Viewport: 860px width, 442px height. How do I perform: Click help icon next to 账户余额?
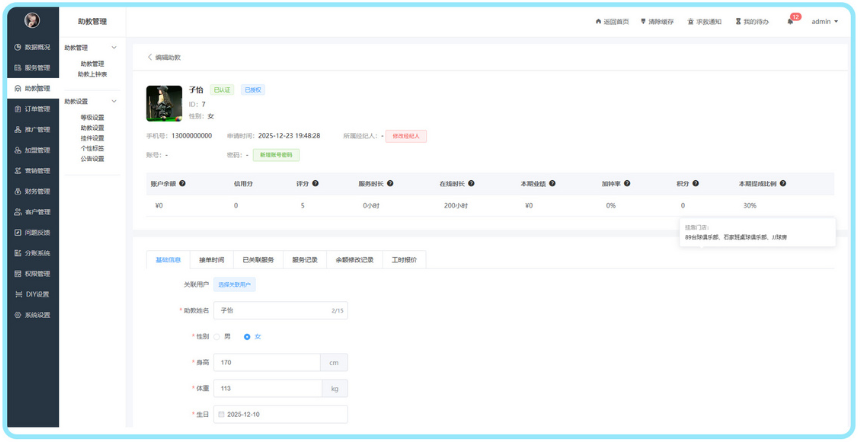[182, 184]
